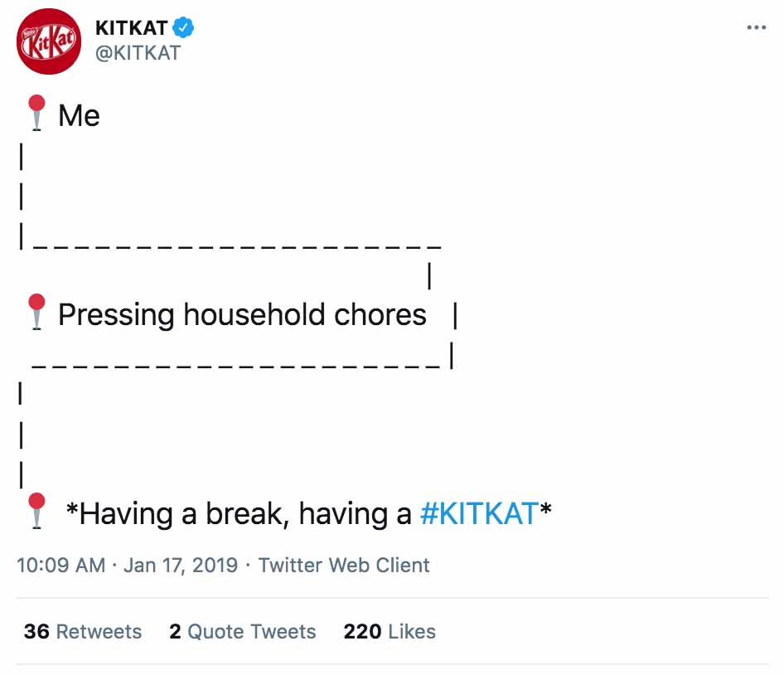Open the KITKAT display name
784x675 pixels.
(x=131, y=28)
